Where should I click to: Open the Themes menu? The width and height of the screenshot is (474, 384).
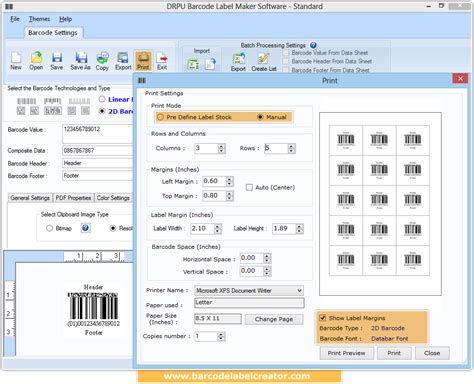point(39,19)
